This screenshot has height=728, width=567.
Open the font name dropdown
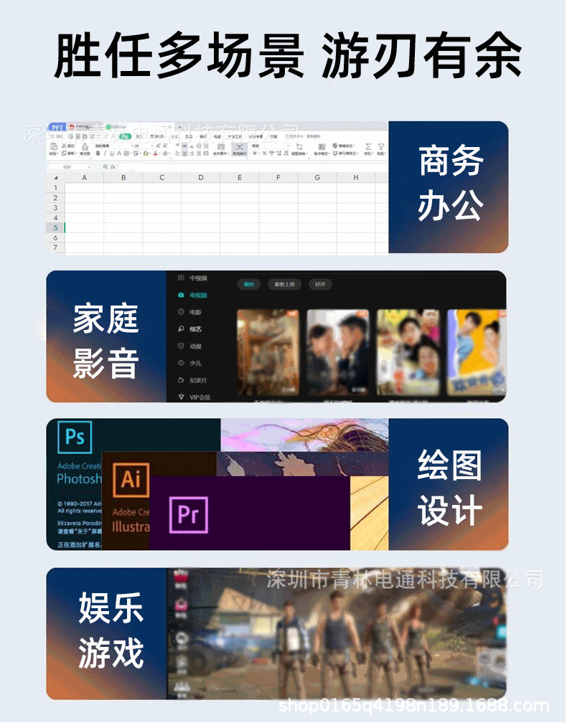point(113,146)
